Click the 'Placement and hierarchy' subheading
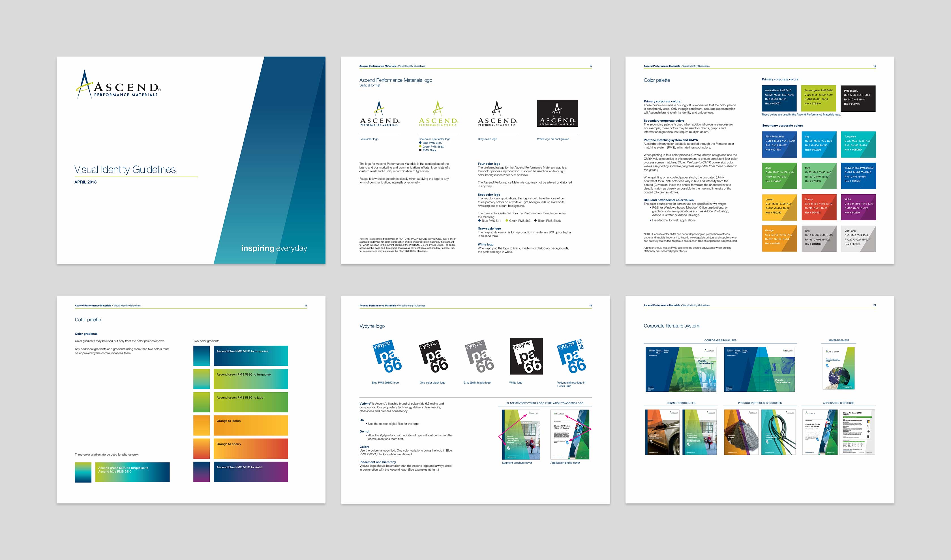The width and height of the screenshot is (951, 560). 378,462
